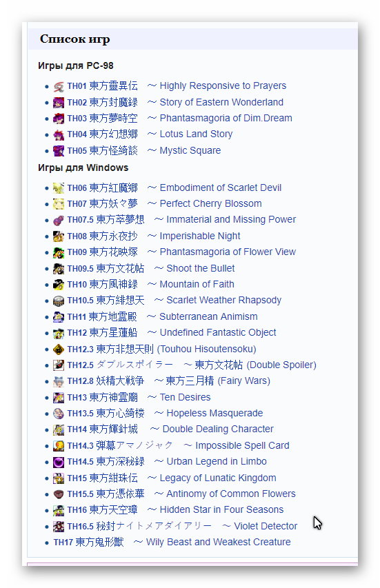Click the TH09 character icon
Viewport: 380px width, 588px height.
(x=59, y=252)
